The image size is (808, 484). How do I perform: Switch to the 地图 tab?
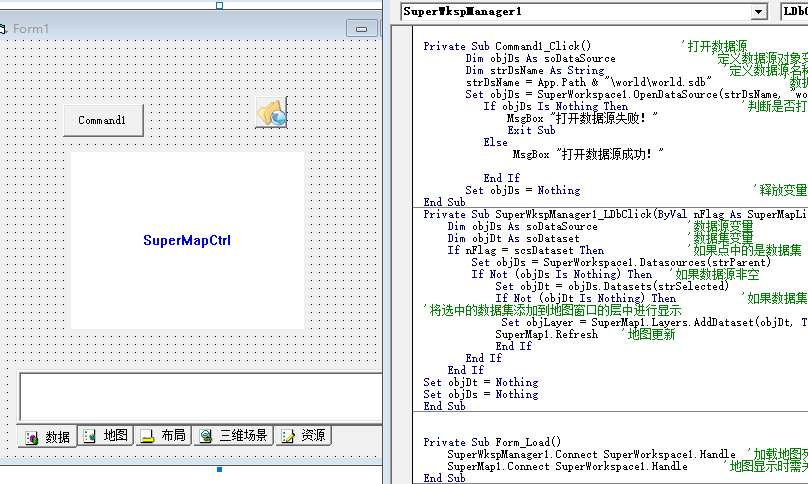(106, 436)
